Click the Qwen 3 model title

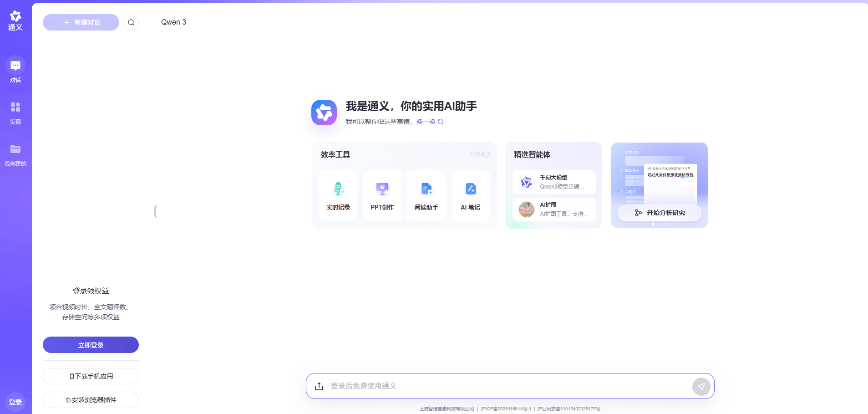point(173,22)
